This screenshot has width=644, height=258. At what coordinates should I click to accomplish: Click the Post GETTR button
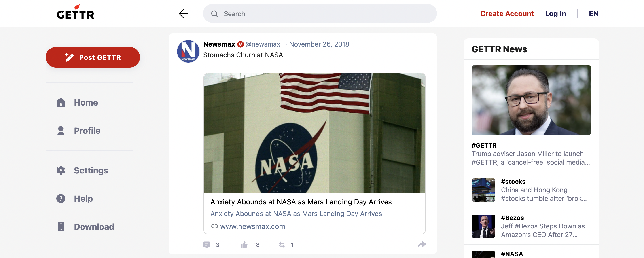tap(93, 57)
